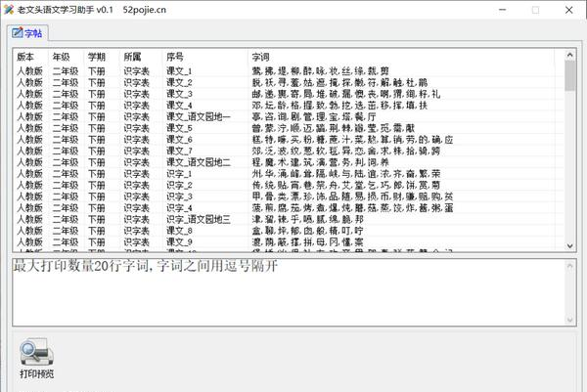Sort by 所属 column header

point(140,57)
